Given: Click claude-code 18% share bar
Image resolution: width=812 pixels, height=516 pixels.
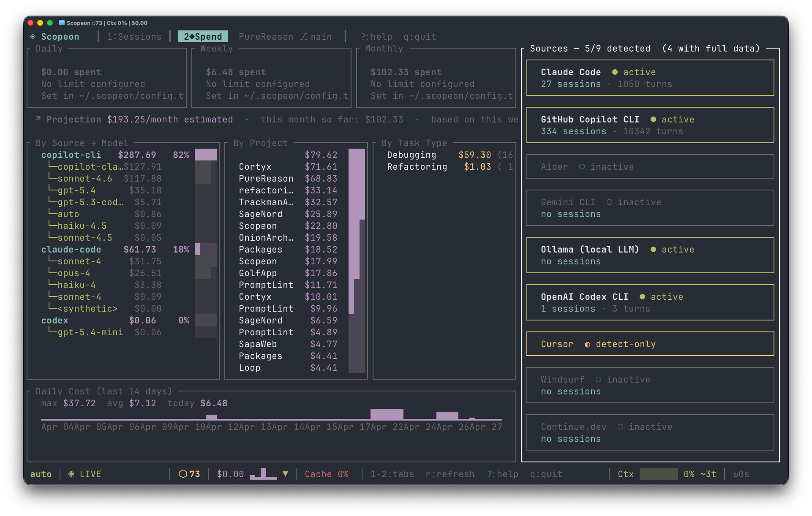Looking at the screenshot, I should pyautogui.click(x=206, y=249).
